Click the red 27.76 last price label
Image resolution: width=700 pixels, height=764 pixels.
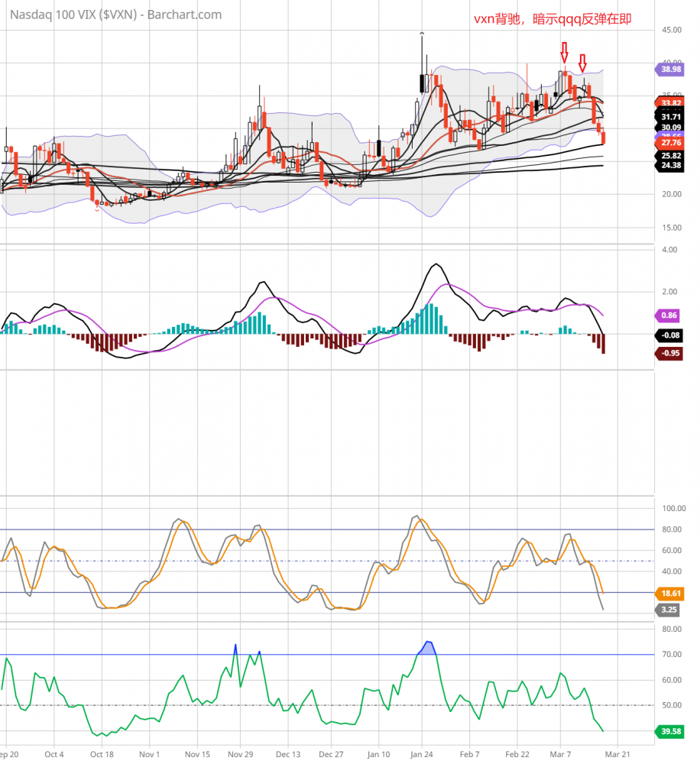(x=670, y=143)
